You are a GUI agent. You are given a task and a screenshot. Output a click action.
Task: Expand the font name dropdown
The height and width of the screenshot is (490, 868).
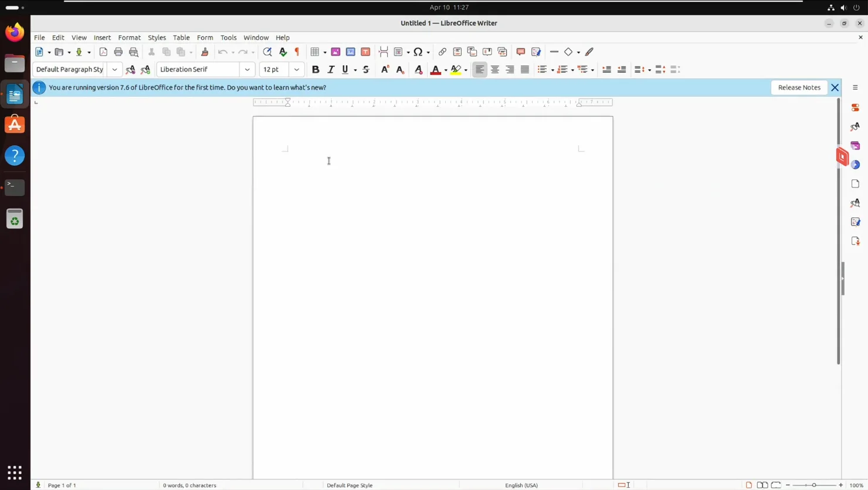pyautogui.click(x=247, y=70)
